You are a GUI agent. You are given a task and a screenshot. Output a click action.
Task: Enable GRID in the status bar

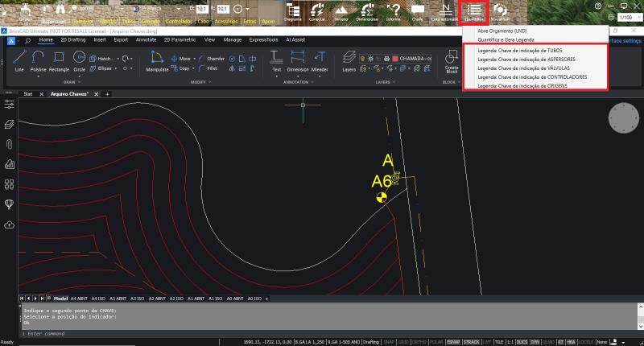(x=404, y=342)
